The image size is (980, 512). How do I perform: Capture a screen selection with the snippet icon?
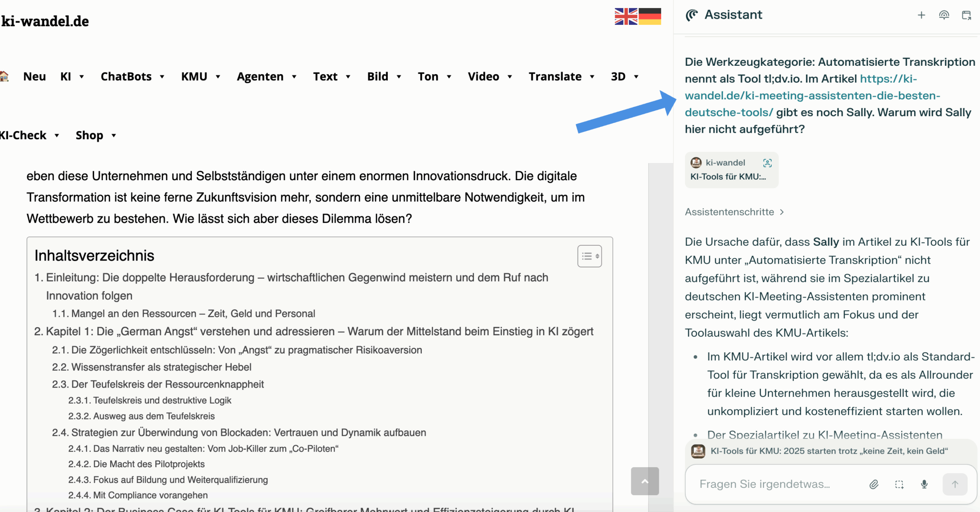point(899,484)
